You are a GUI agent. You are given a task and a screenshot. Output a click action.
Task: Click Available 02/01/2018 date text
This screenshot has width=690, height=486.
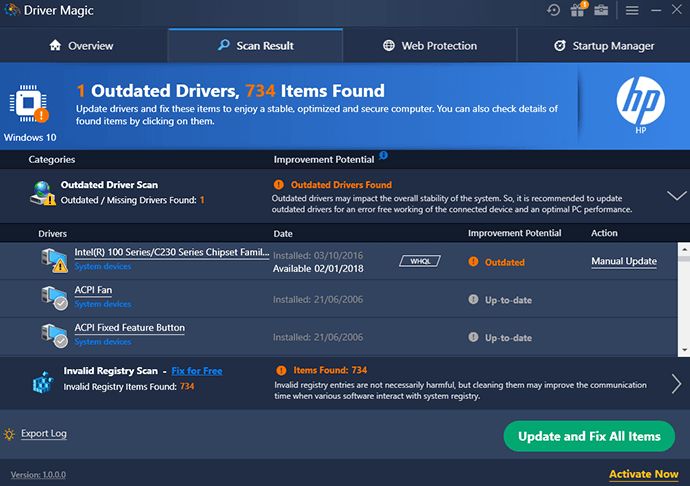(318, 269)
